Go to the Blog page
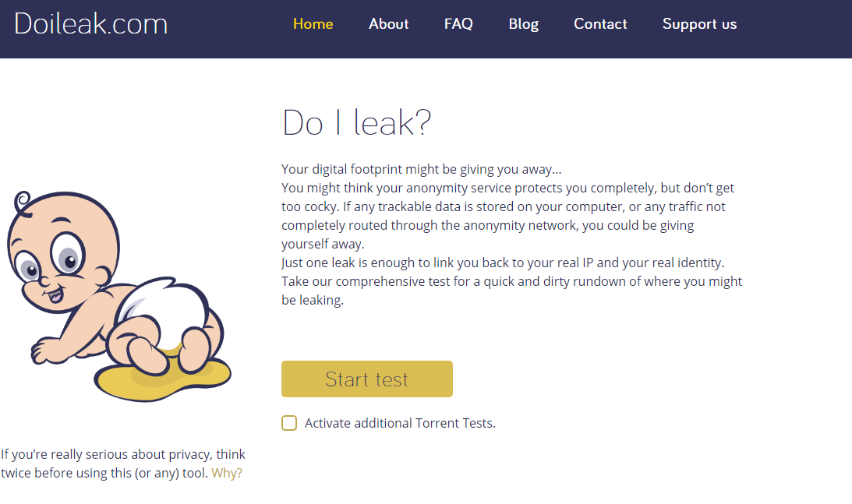 [523, 24]
